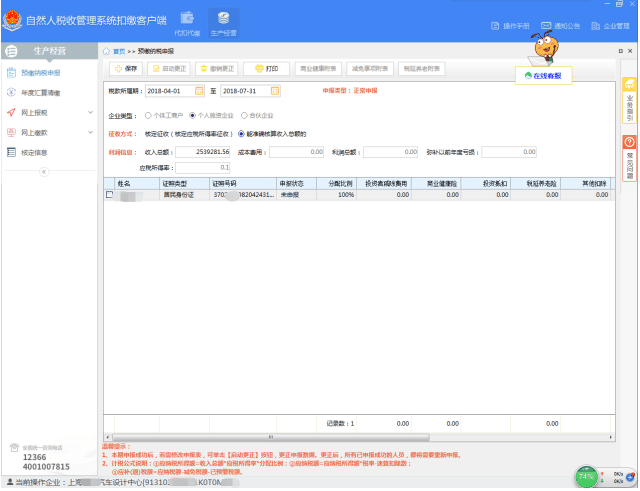Click the horizontal scrollbar thumb under the table
Screen dimensions: 640x491
pos(271,438)
